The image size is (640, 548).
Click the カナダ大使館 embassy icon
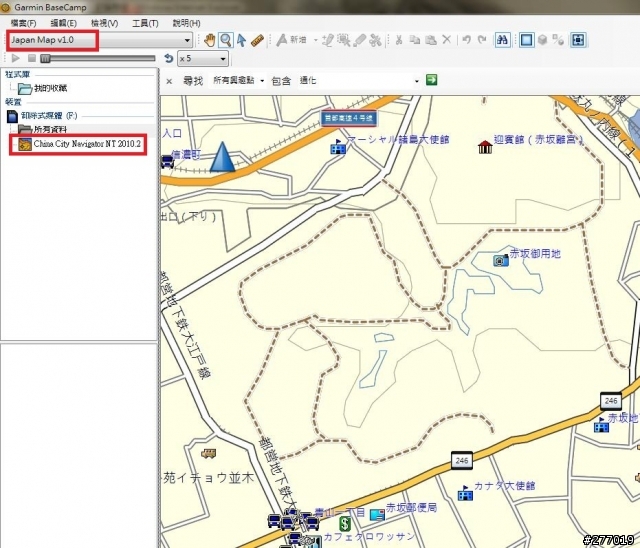pyautogui.click(x=465, y=493)
